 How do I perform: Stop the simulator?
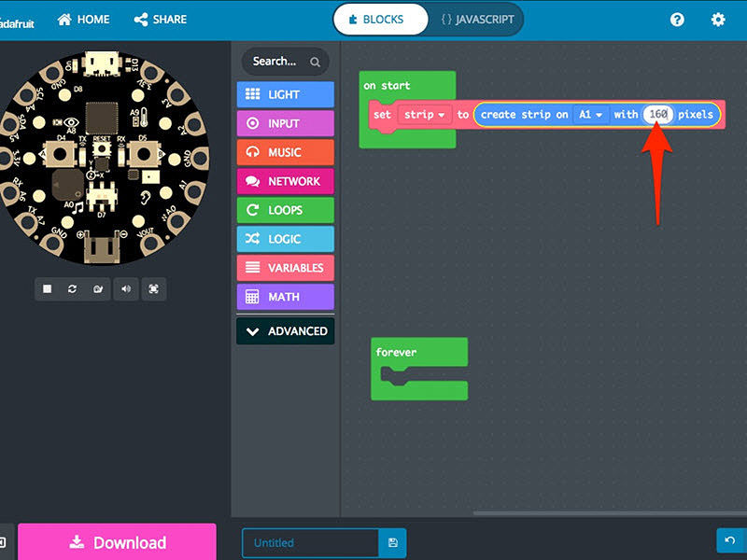tap(48, 289)
